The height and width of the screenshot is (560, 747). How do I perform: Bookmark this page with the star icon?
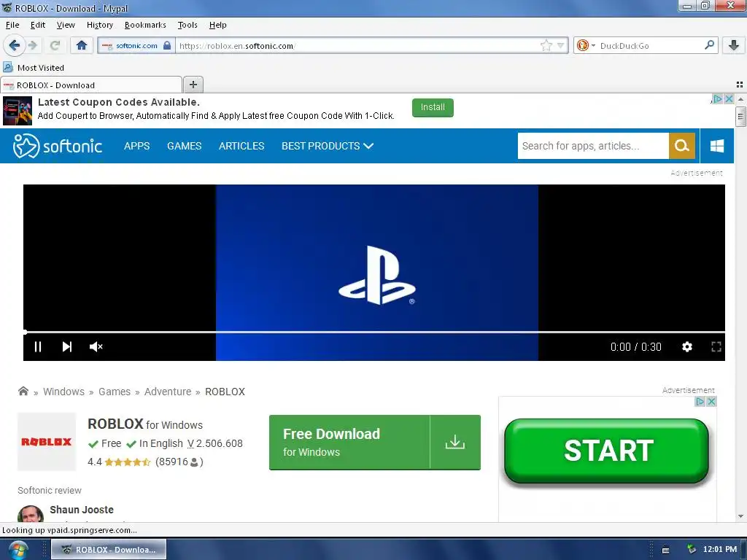pyautogui.click(x=546, y=45)
